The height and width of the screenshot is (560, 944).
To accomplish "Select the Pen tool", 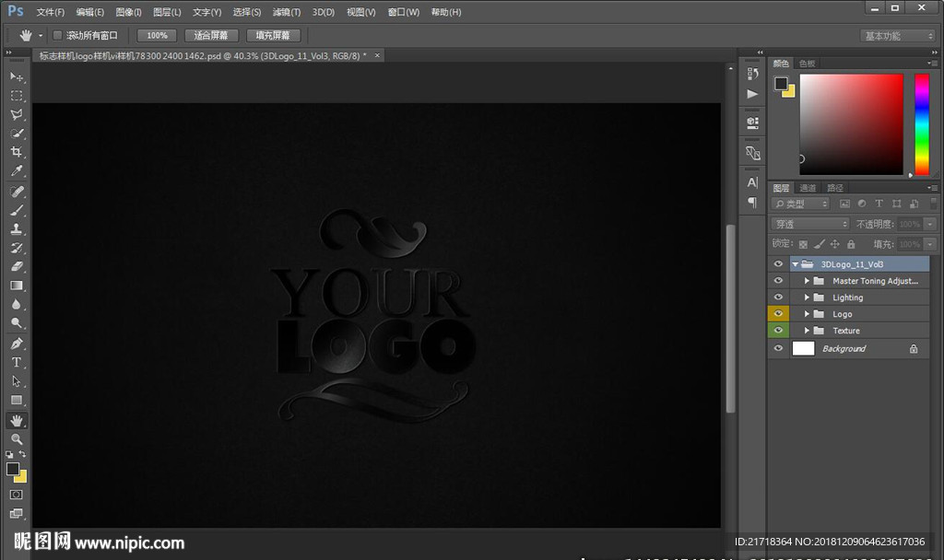I will coord(17,344).
